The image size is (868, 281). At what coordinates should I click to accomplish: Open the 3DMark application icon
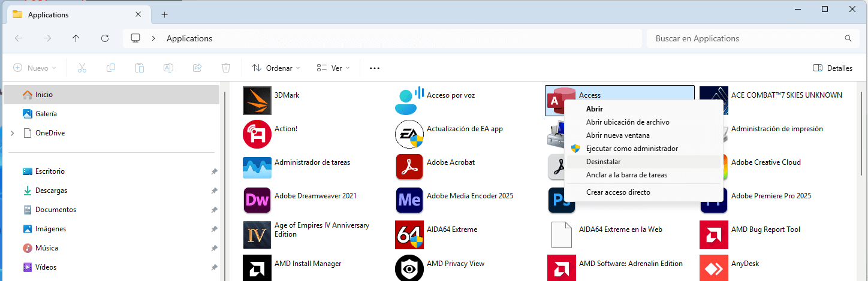(257, 101)
